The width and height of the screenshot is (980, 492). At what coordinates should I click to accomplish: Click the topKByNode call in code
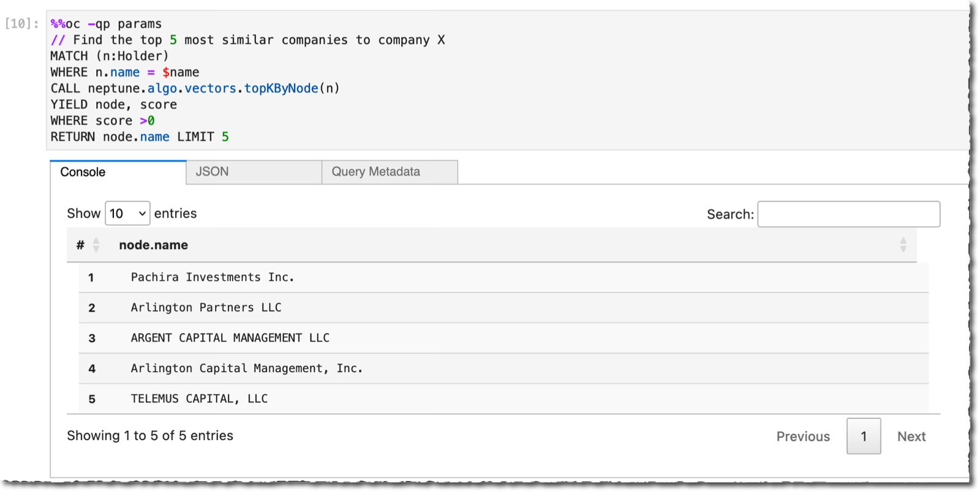pyautogui.click(x=281, y=88)
